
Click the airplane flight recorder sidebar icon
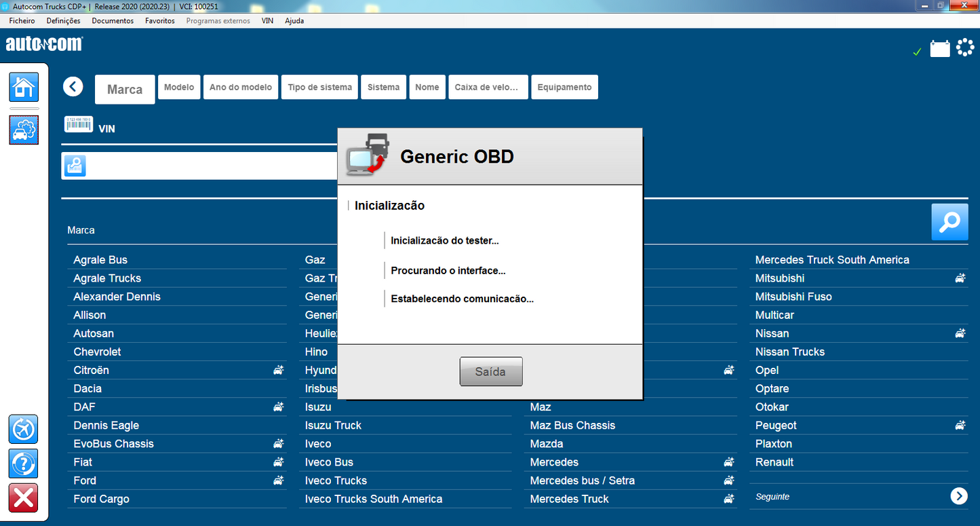coord(24,430)
